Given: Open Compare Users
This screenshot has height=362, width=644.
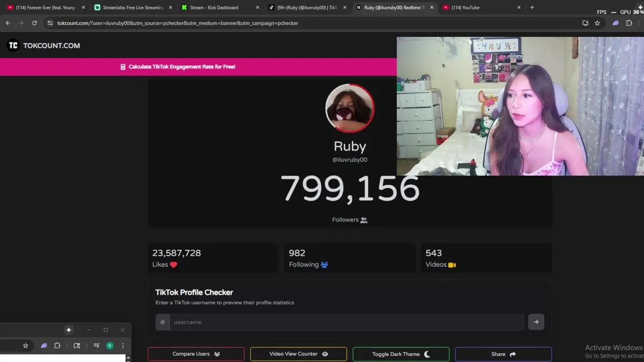Looking at the screenshot, I should pos(196,354).
